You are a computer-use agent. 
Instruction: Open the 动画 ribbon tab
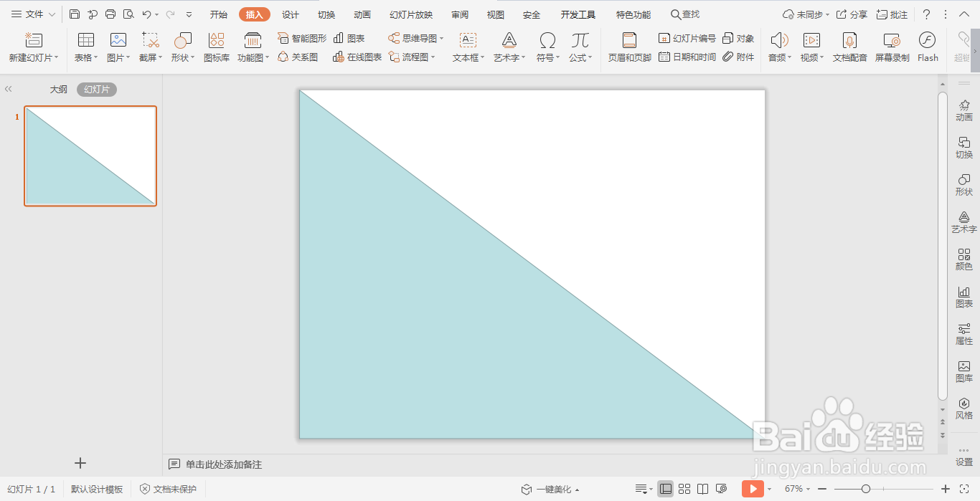tap(362, 14)
